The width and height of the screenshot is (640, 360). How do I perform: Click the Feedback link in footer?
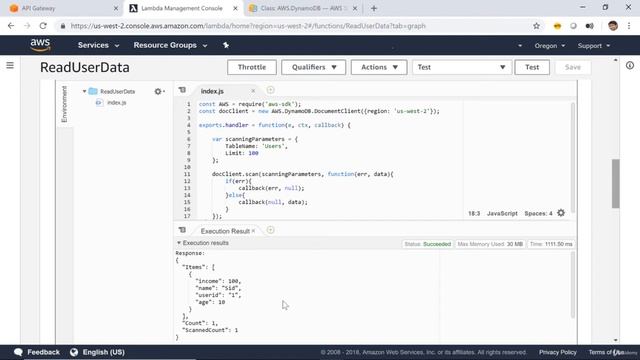pos(43,352)
